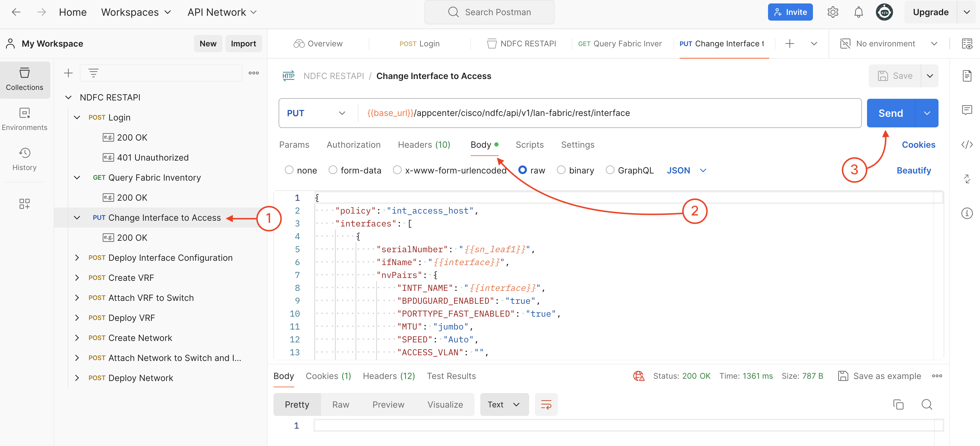Switch to the Params tab
Screen dimensions: 980x446
(x=294, y=145)
